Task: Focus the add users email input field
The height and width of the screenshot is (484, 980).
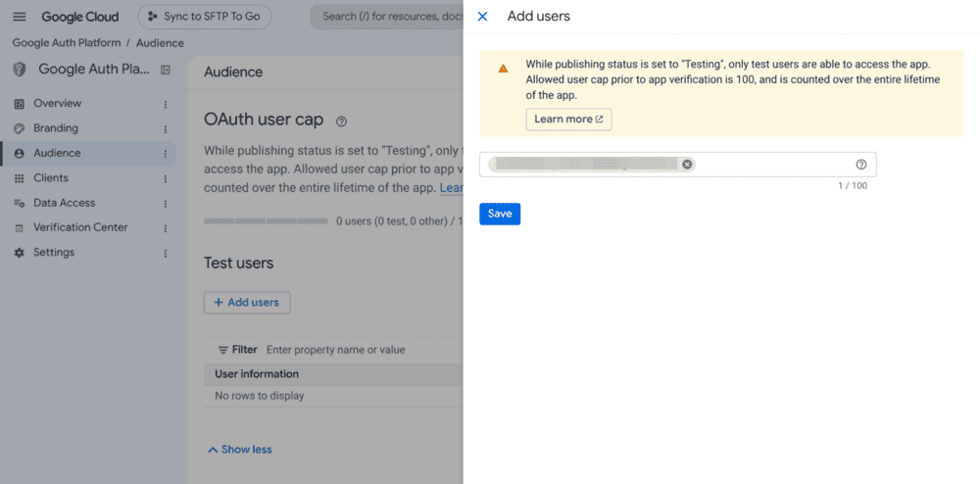Action: (677, 165)
